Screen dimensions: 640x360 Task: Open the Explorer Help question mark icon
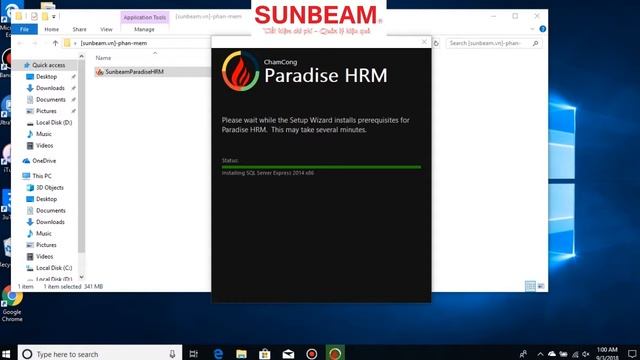[542, 29]
